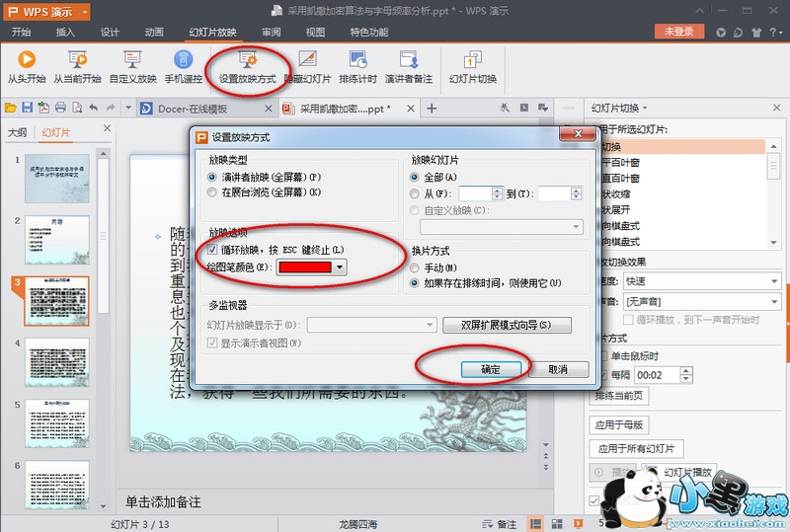
Task: Open 插入 ribbon tab
Action: click(x=65, y=33)
